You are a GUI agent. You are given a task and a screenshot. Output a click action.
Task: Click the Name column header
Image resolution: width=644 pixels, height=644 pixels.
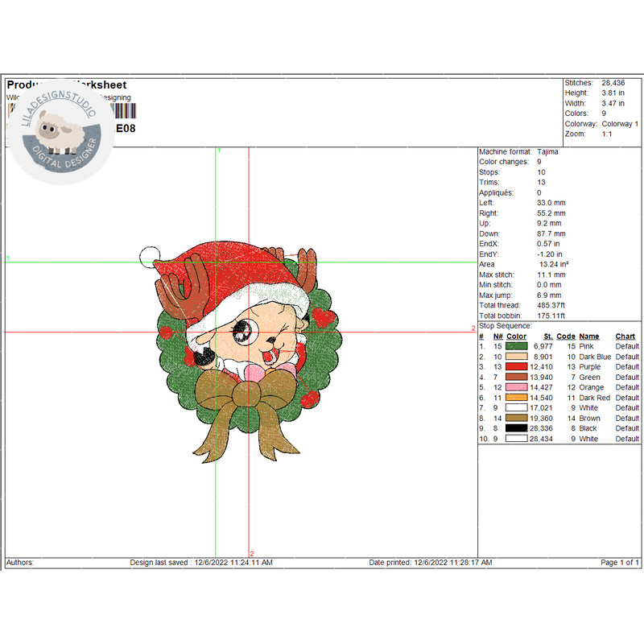pos(589,336)
